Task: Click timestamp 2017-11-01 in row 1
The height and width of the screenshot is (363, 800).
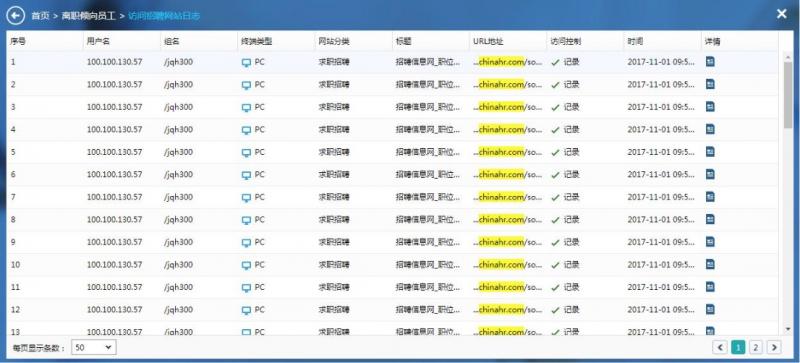Action: tap(661, 62)
